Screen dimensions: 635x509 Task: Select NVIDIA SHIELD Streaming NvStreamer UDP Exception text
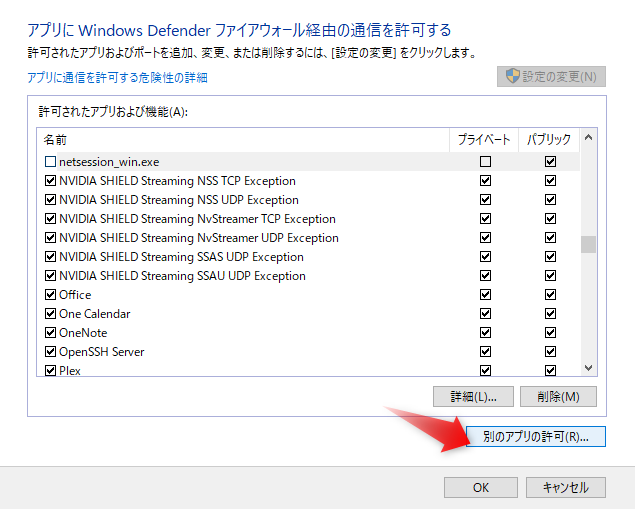pyautogui.click(x=199, y=238)
